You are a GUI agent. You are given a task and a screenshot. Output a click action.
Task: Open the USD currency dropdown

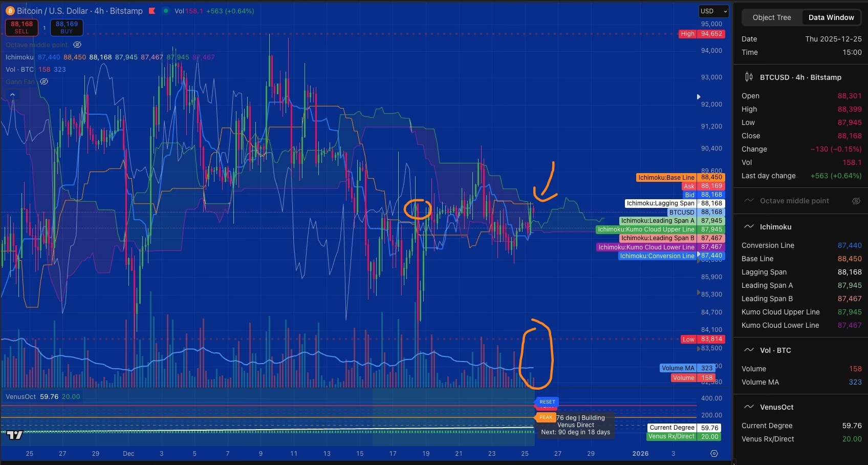[x=713, y=11]
